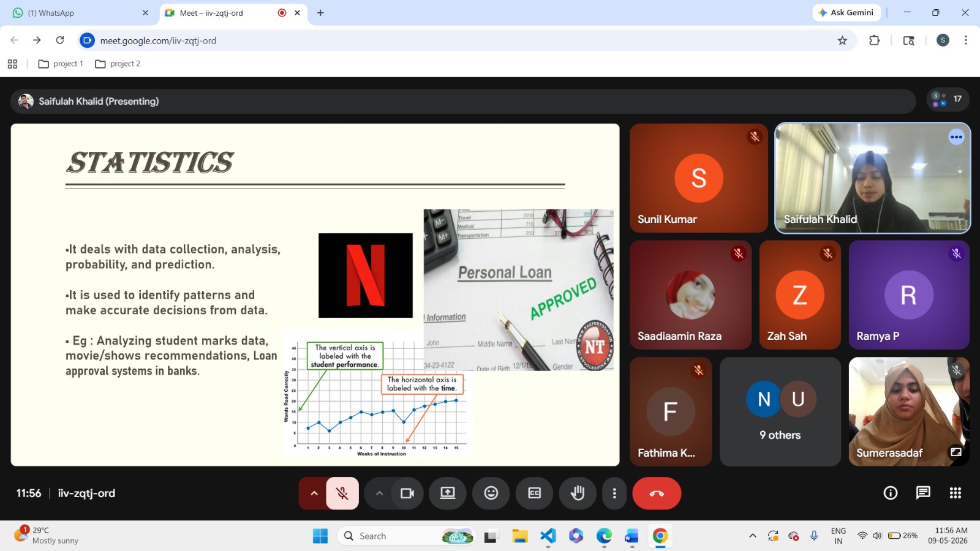Open the Meet activities grid icon
980x551 pixels.
click(956, 493)
